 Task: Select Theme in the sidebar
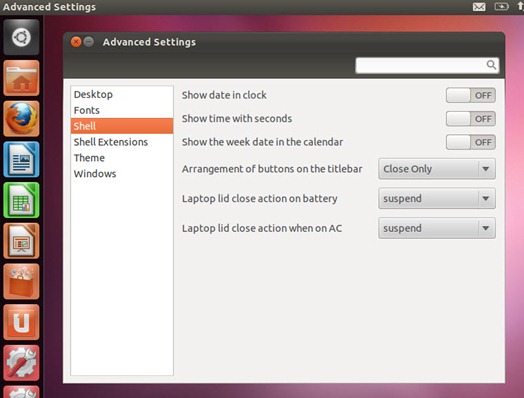(x=122, y=158)
